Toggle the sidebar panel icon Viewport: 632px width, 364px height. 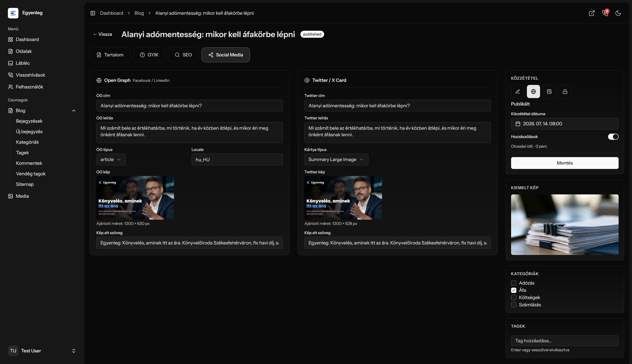[x=93, y=13]
